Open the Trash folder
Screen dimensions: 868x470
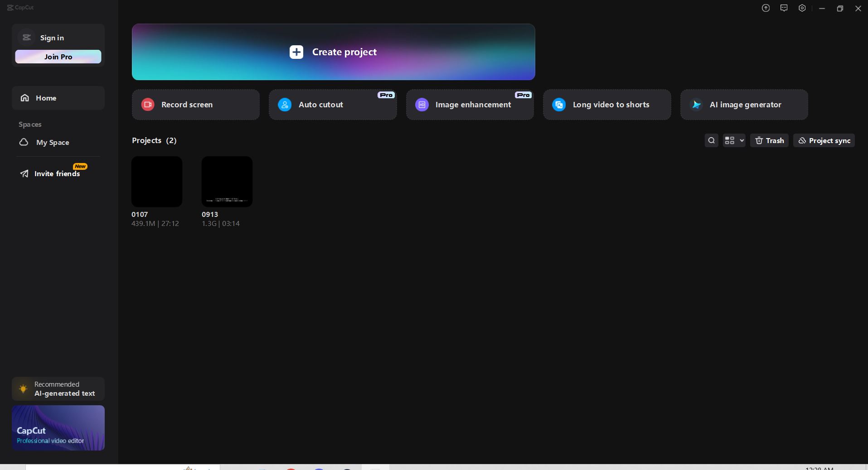769,140
